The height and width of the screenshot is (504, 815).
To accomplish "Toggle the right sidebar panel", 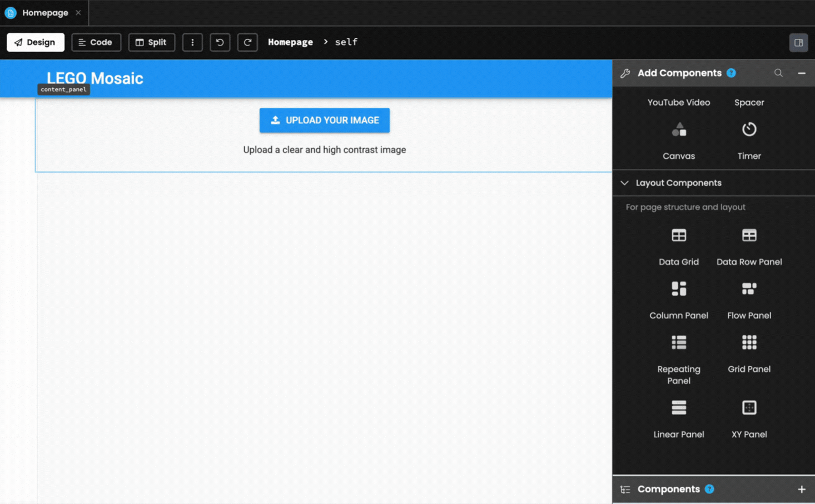I will 798,42.
